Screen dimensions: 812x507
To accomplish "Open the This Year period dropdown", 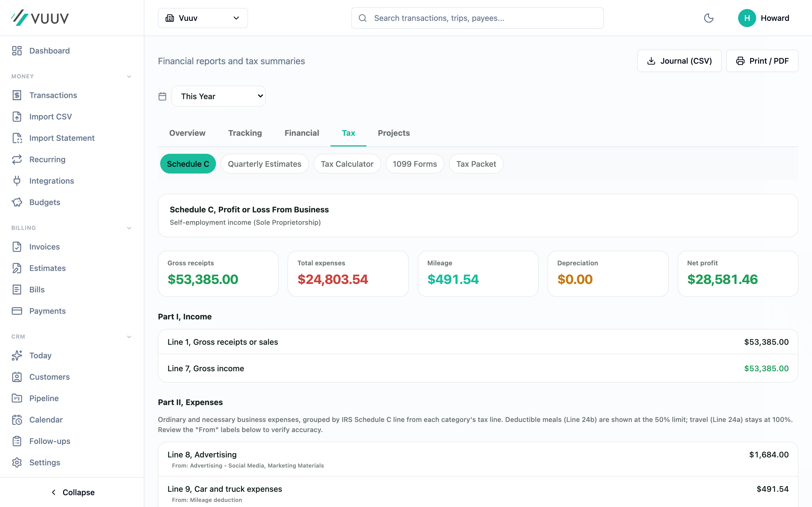I will coord(219,96).
